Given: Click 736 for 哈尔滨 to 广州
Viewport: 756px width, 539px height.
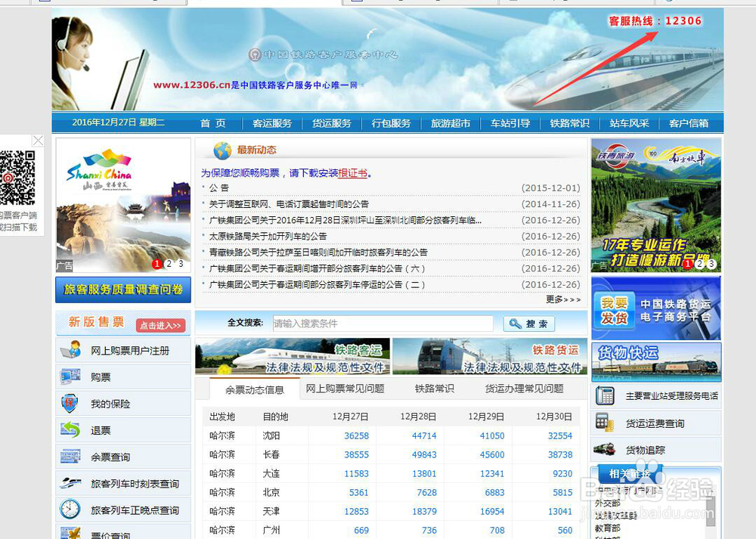Looking at the screenshot, I should click(429, 530).
